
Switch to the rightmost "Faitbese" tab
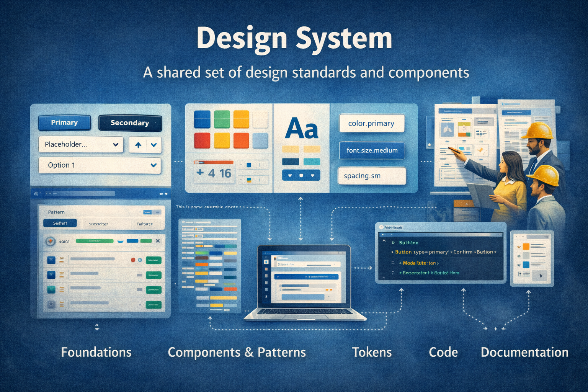click(x=145, y=224)
